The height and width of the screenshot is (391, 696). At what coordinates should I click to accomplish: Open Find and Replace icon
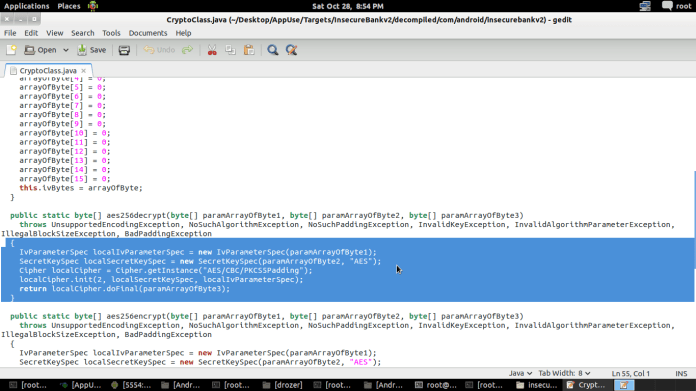coord(292,50)
